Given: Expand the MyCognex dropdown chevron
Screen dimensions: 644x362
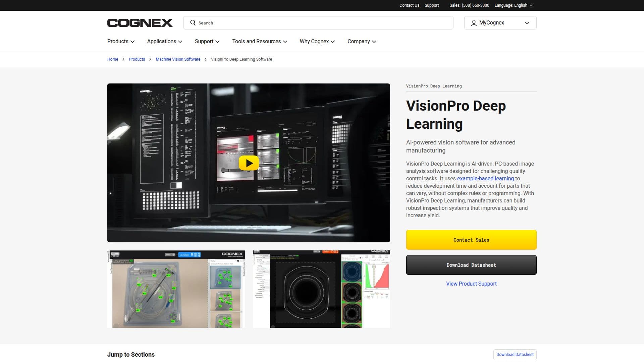Looking at the screenshot, I should [527, 23].
